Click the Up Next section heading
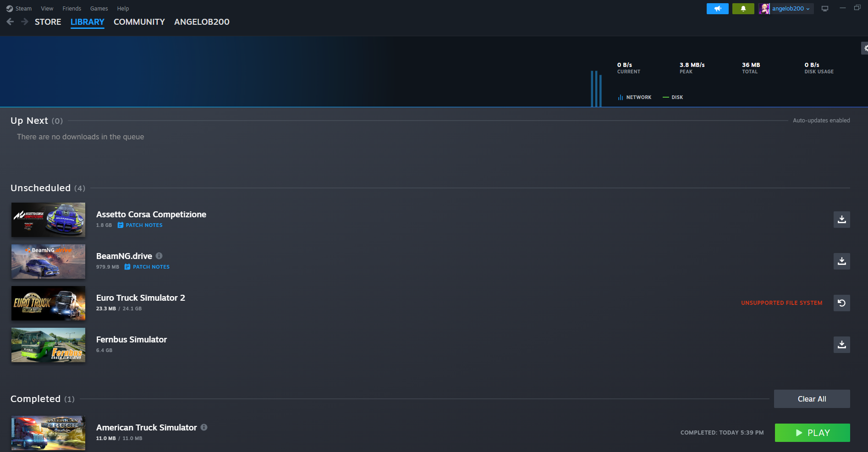 click(29, 121)
